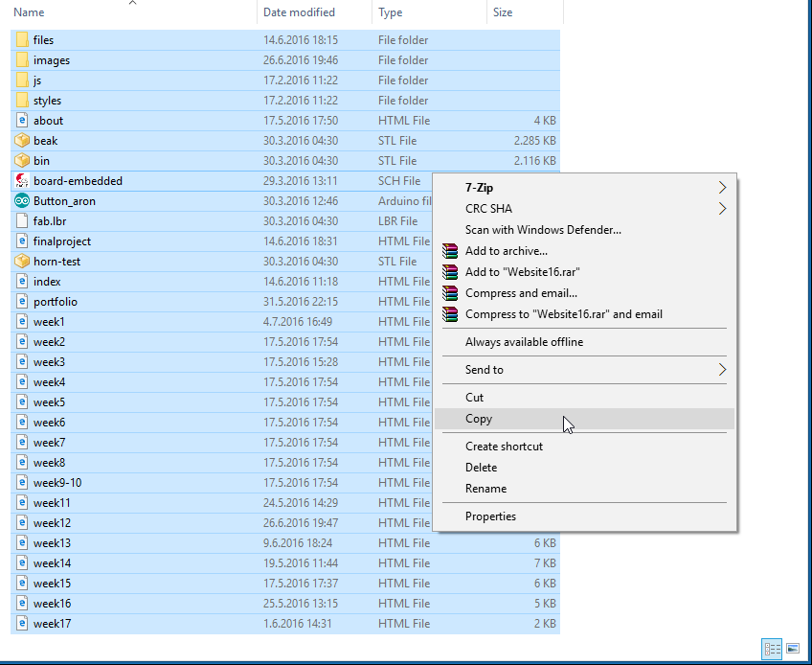Choose Scan with Windows Defender
The image size is (812, 665).
584,230
